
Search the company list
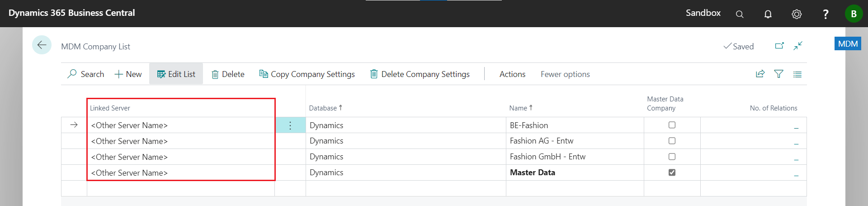click(x=86, y=74)
